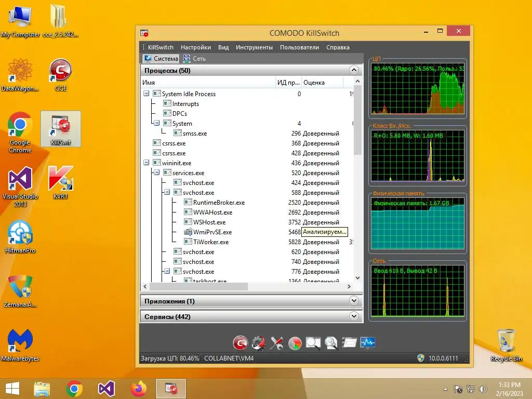The height and width of the screenshot is (399, 532).
Task: Select the smss.exe process row
Action: click(247, 134)
